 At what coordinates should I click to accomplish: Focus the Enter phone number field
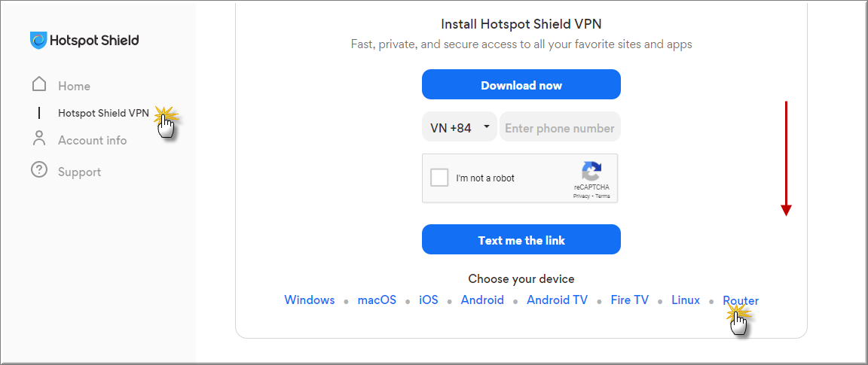click(x=561, y=126)
